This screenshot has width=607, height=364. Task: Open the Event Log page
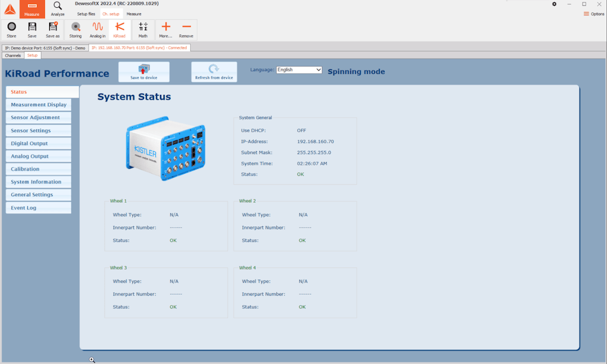(x=39, y=207)
